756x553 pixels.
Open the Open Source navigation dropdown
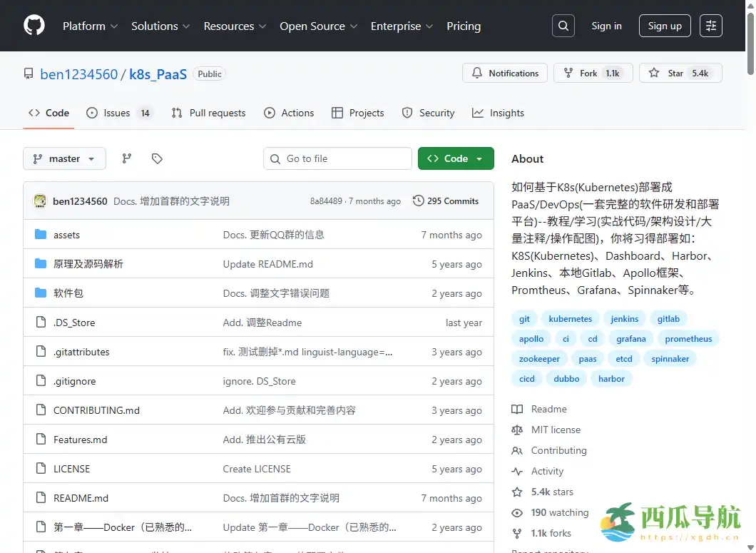click(x=318, y=26)
